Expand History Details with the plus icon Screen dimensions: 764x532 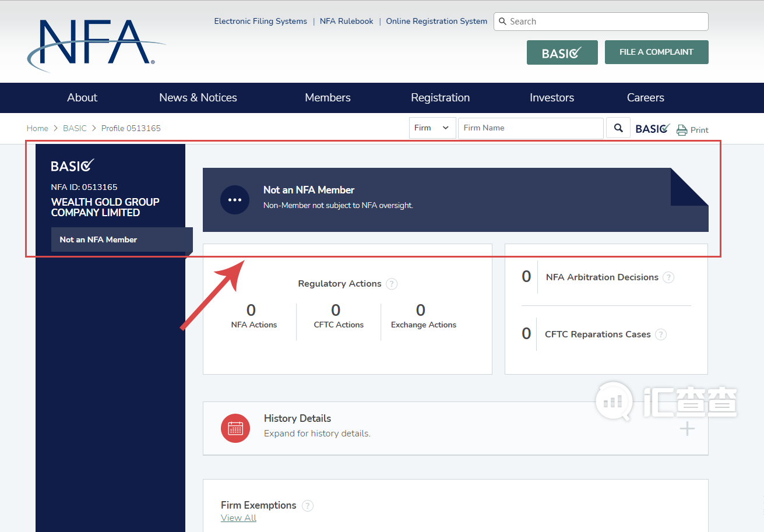tap(688, 429)
